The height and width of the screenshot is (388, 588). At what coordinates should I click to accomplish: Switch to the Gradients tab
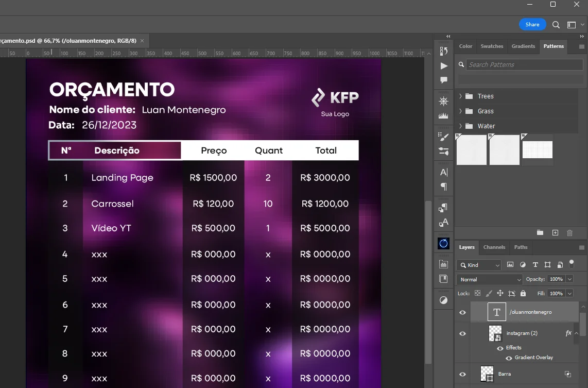[x=523, y=46]
